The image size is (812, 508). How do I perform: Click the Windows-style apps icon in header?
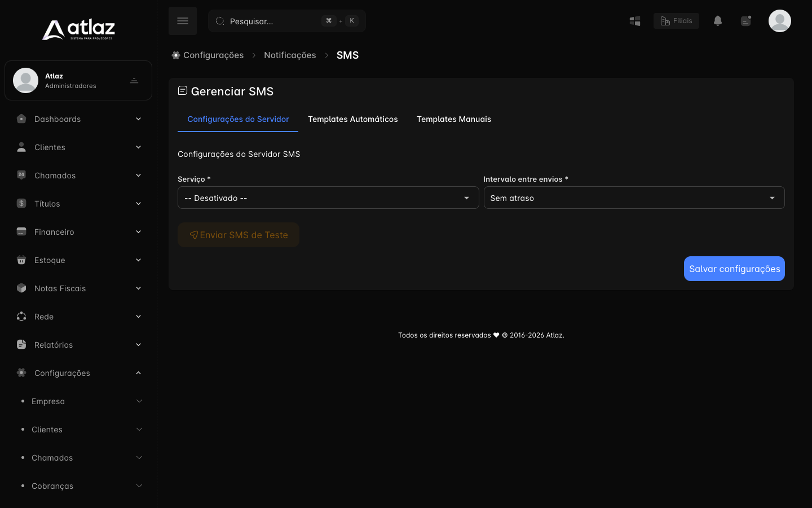click(x=635, y=21)
